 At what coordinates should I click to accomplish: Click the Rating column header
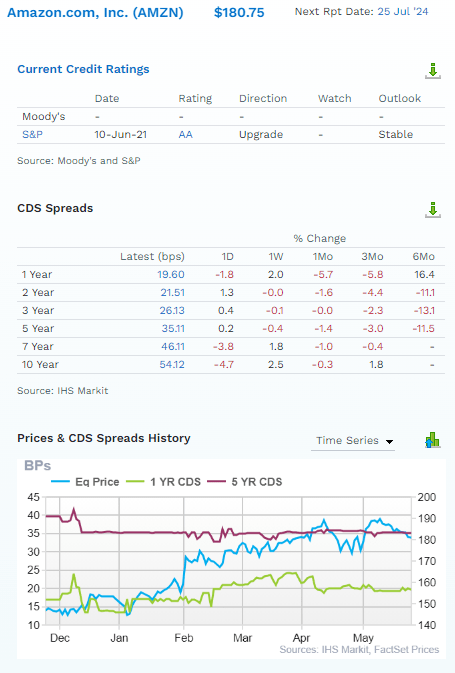pos(195,98)
